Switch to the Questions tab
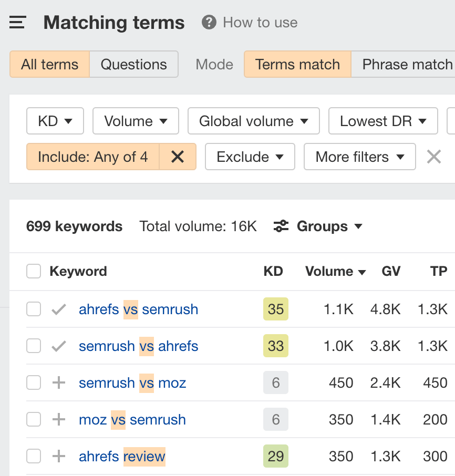This screenshot has height=476, width=455. [133, 64]
